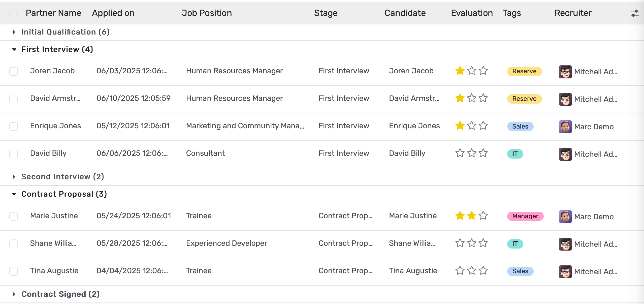Select the pink Manager tag on Marie Justine's row
Screen dimensions: 644x304
525,216
